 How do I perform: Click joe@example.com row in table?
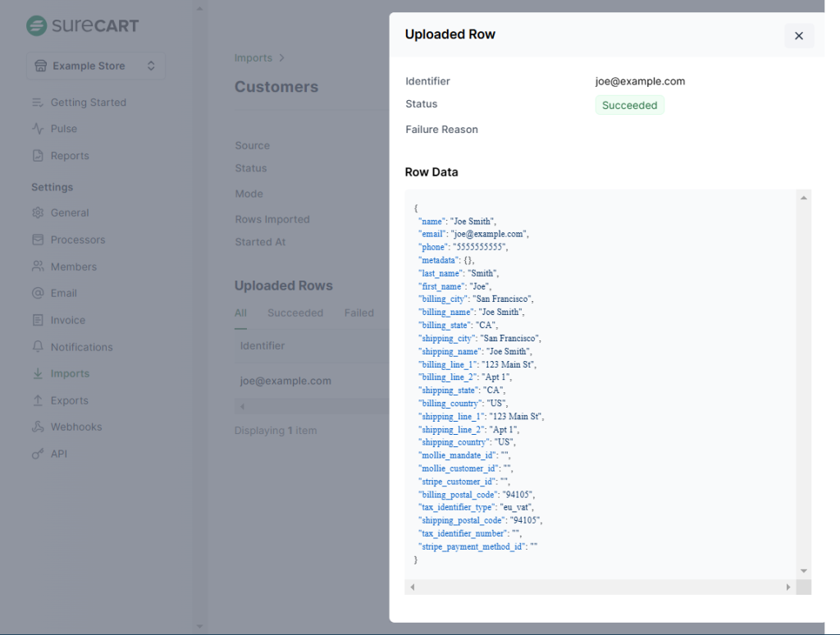pos(285,381)
